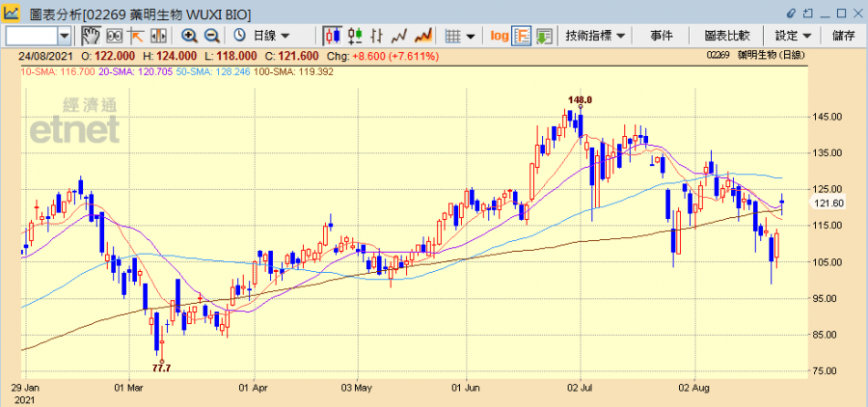Click the 事件 events button
Viewport: 868px width, 407px height.
point(662,36)
